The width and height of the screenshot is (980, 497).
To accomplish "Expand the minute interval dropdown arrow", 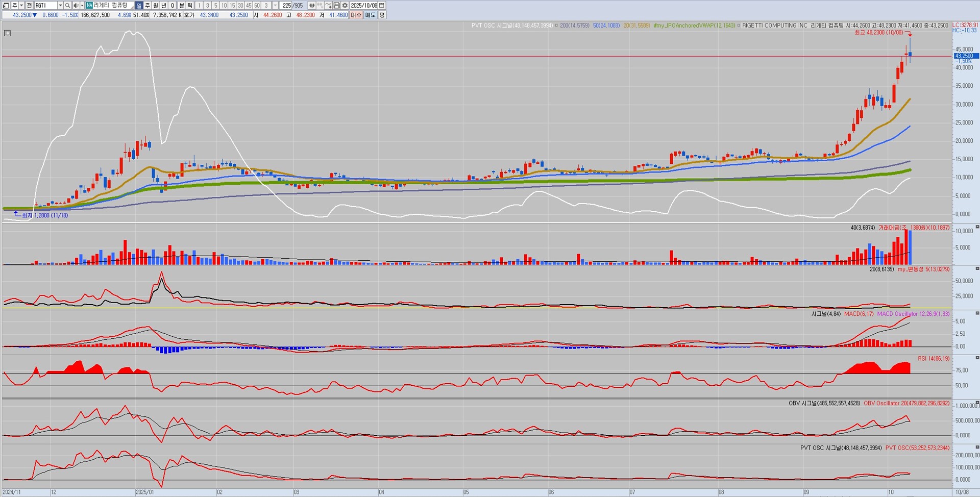I will (275, 6).
